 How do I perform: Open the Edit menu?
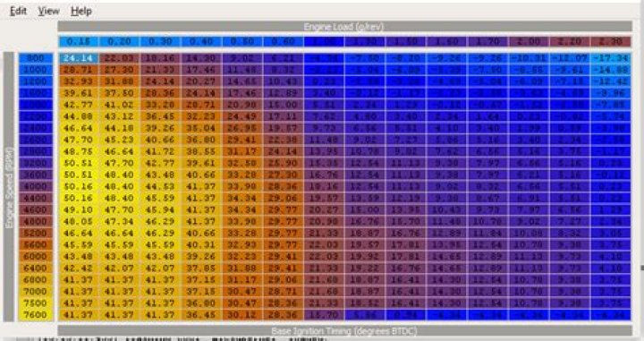(18, 11)
